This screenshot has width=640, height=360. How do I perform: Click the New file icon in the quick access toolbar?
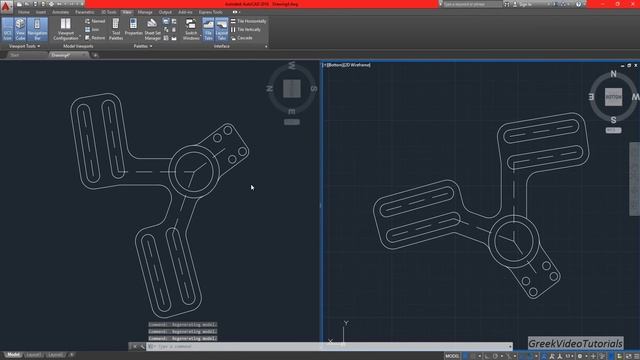point(19,4)
